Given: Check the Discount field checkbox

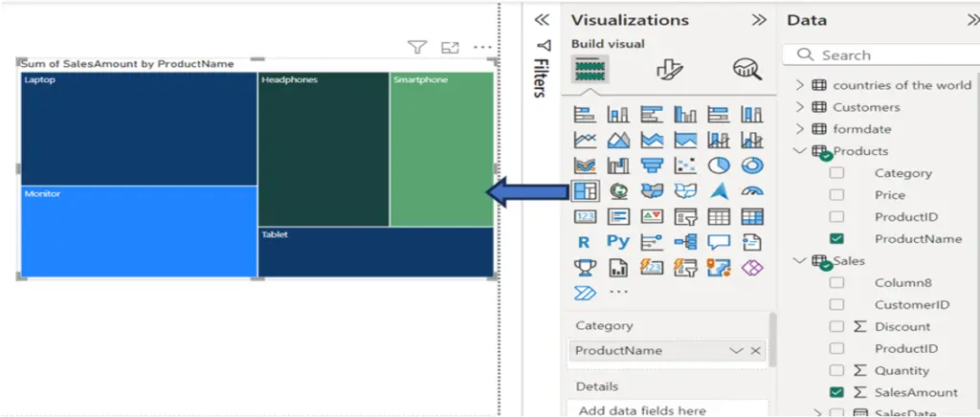Looking at the screenshot, I should tap(836, 326).
